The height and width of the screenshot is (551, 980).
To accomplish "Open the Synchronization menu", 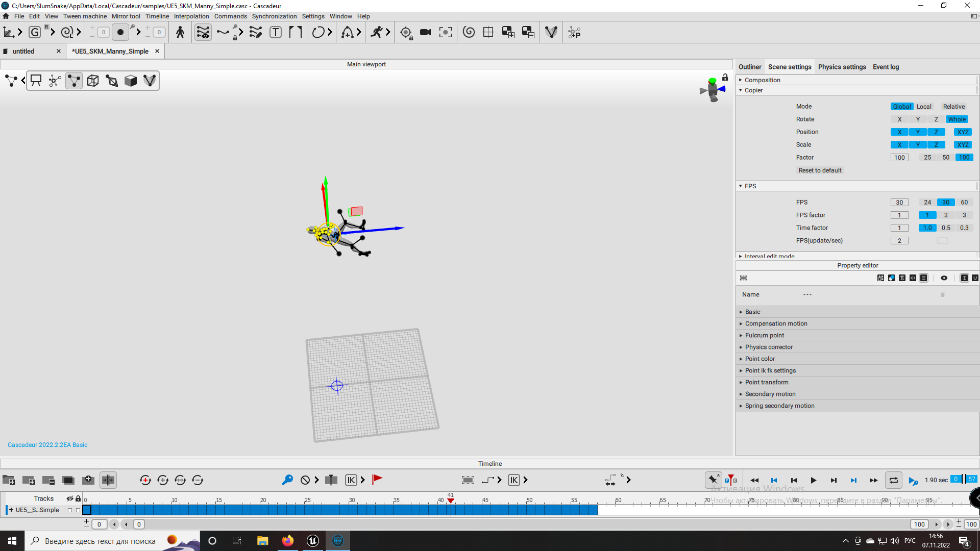I will point(274,16).
